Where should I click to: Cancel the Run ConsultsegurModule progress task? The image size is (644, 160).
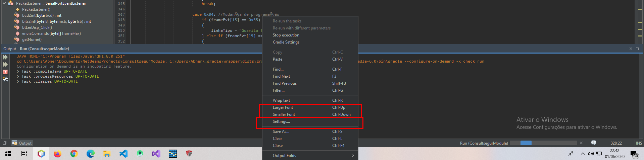tap(581, 143)
